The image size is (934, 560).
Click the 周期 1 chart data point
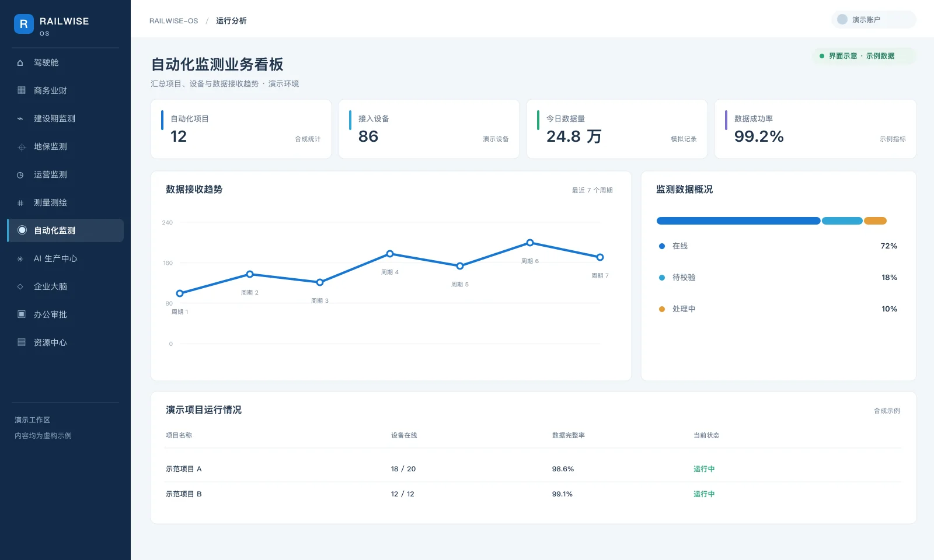tap(180, 293)
